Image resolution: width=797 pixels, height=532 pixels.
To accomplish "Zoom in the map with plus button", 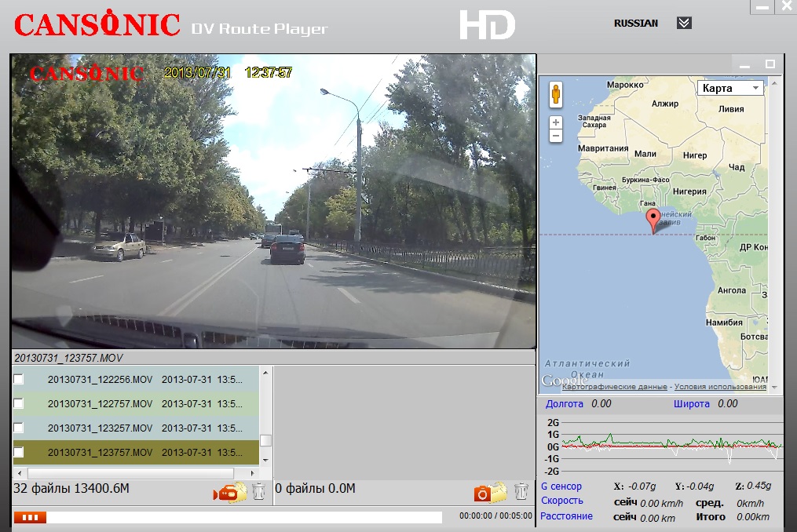I will tap(556, 122).
